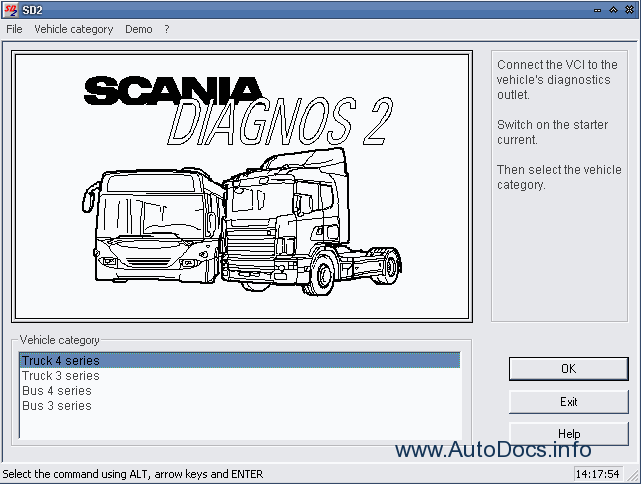Image resolution: width=641 pixels, height=484 pixels.
Task: Click the 'Switch on the starter current' text
Action: [x=553, y=132]
